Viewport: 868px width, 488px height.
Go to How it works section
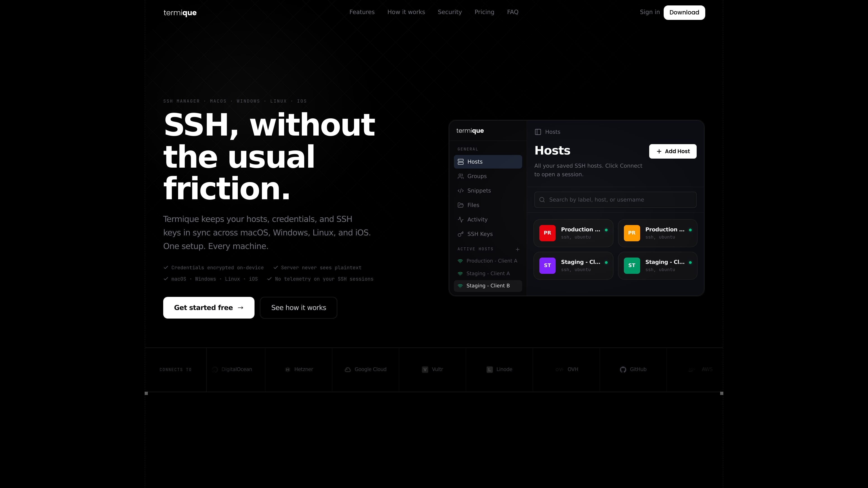coord(406,12)
